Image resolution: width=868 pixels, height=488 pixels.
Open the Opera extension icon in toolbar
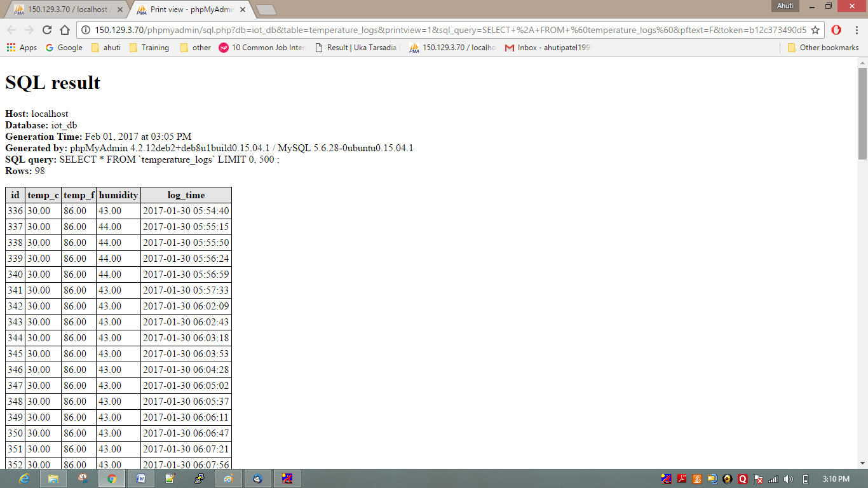click(836, 30)
